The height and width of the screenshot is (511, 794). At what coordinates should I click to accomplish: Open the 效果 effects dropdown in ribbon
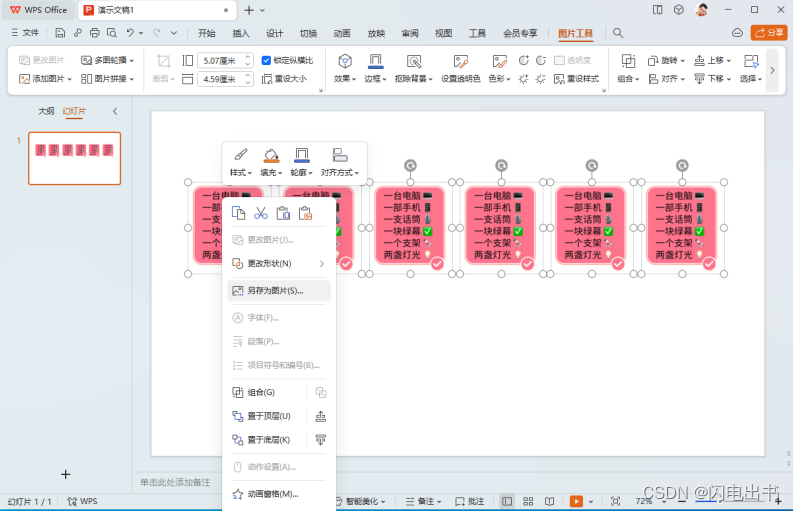[x=345, y=68]
